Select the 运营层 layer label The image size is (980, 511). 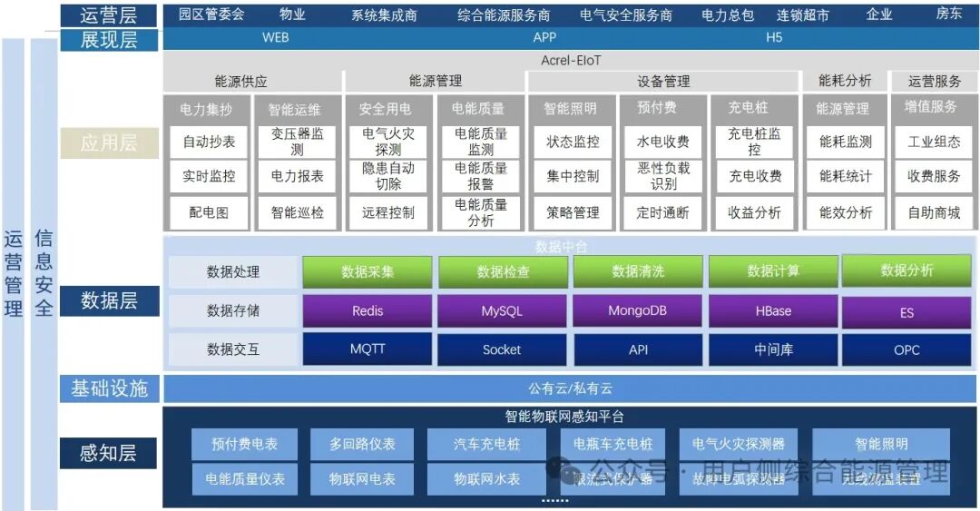pyautogui.click(x=109, y=15)
